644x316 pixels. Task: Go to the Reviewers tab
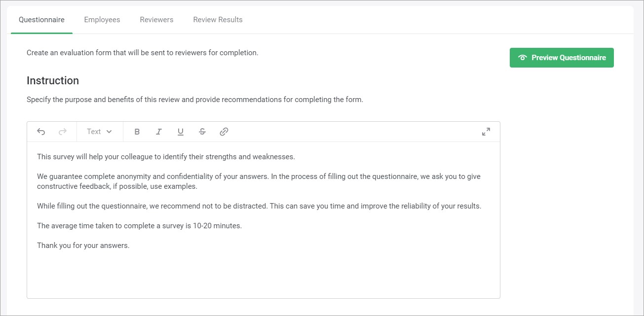[x=156, y=20]
